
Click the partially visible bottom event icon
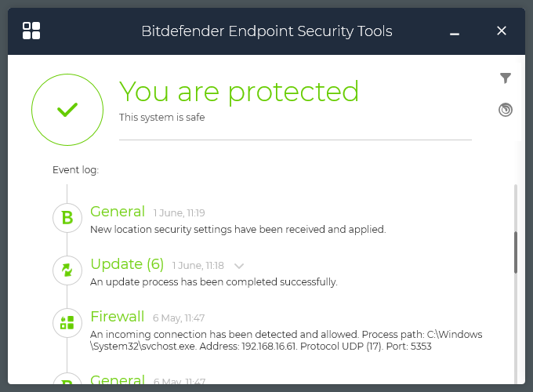tap(67, 379)
